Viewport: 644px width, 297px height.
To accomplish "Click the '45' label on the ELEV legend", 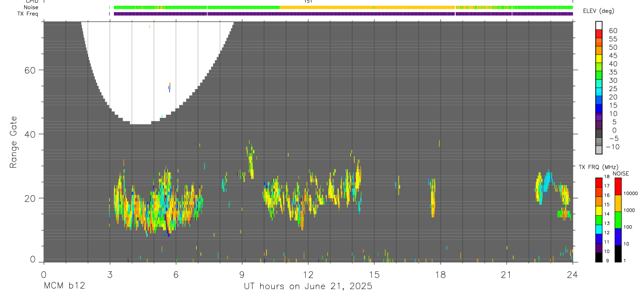I will click(x=613, y=56).
